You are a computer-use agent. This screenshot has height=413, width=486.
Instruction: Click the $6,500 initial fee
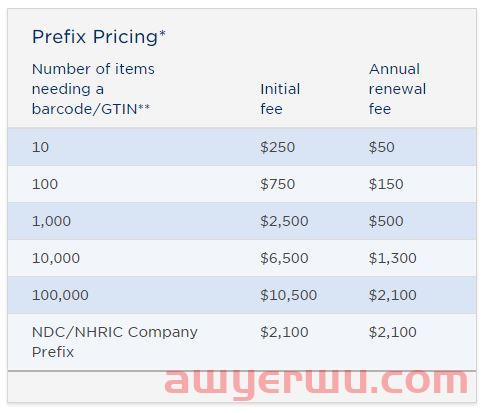284,258
